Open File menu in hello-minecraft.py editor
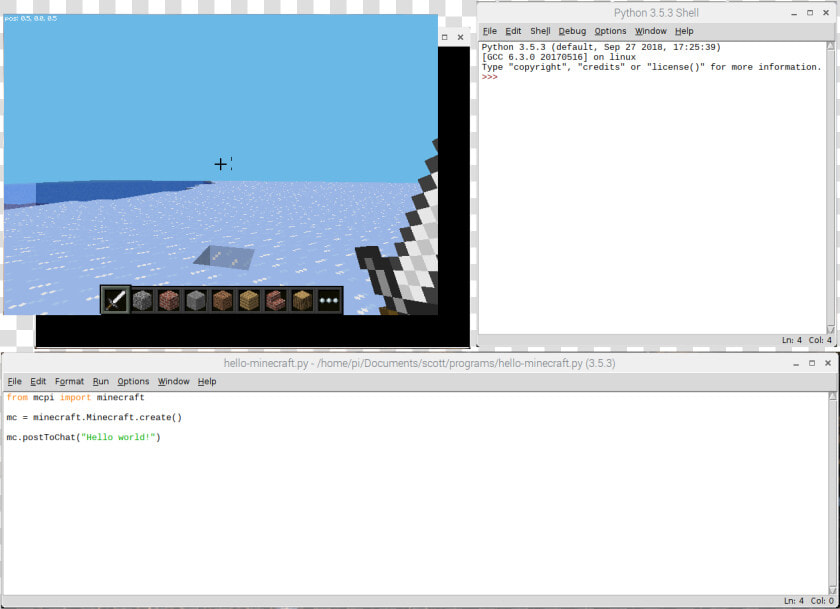 (14, 381)
